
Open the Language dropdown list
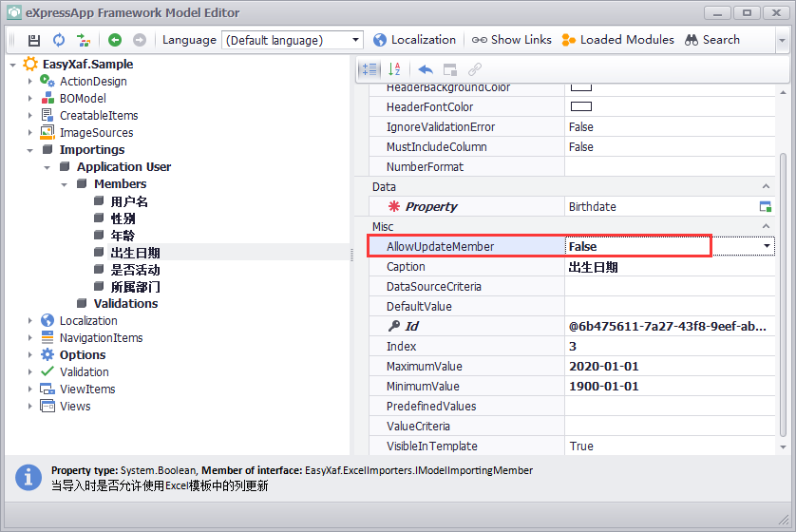click(x=356, y=40)
